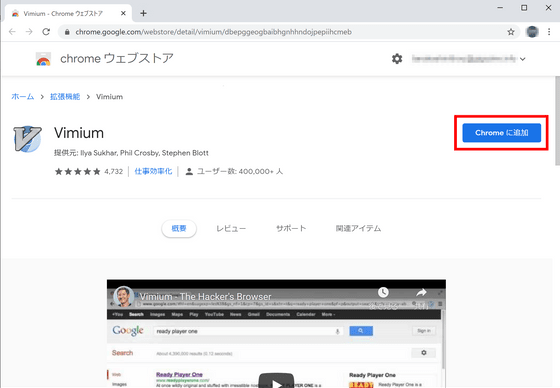Viewport: 560px width, 388px height.
Task: Close the Vimium Chrome tab
Action: tap(123, 13)
